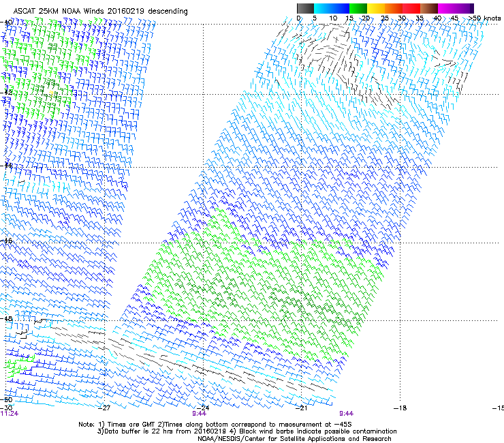Click the "-50" latitude label
The height and width of the screenshot is (443, 504).
click(6, 399)
